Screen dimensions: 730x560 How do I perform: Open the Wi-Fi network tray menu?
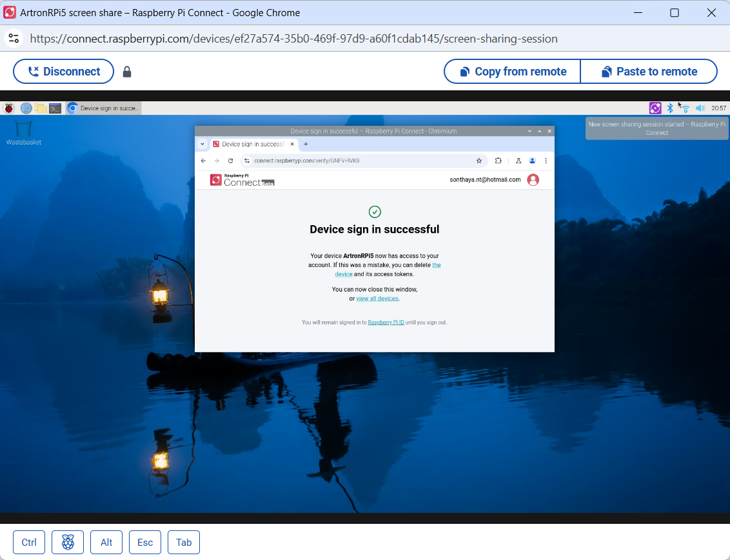(x=685, y=108)
